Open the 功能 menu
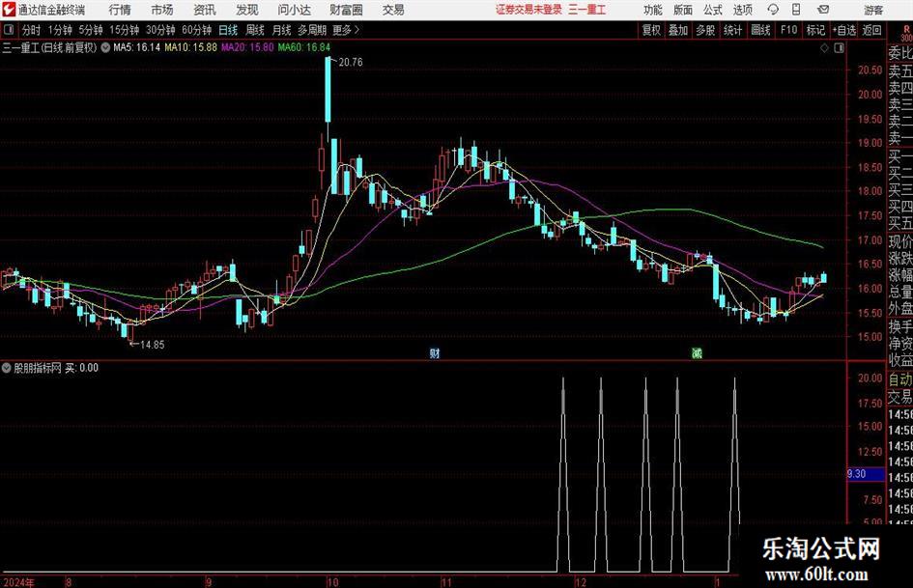This screenshot has height=588, width=913. 653,10
